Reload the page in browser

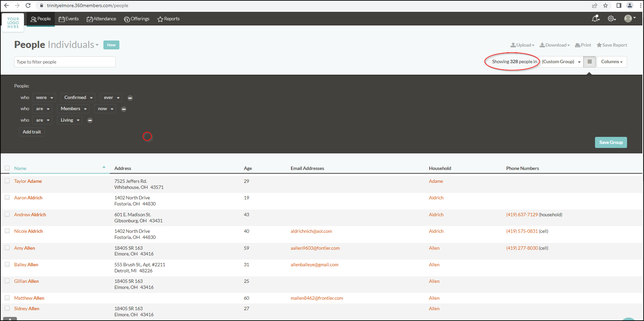tap(28, 5)
